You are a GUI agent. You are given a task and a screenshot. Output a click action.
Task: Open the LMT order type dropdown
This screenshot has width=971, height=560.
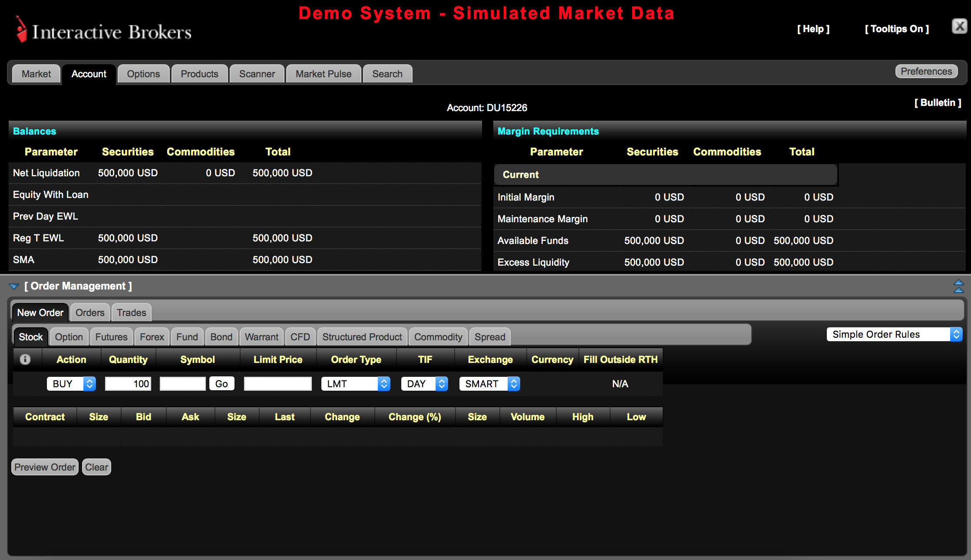tap(355, 384)
